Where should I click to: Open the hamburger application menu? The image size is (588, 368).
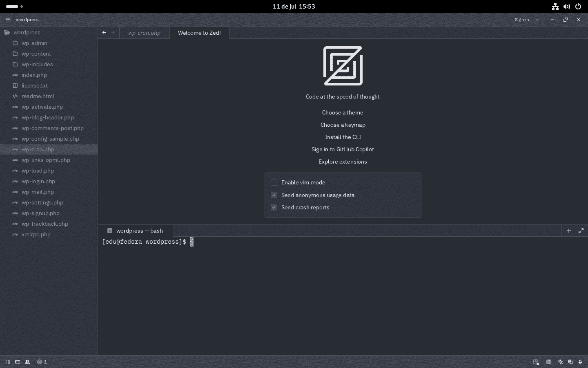coord(8,20)
